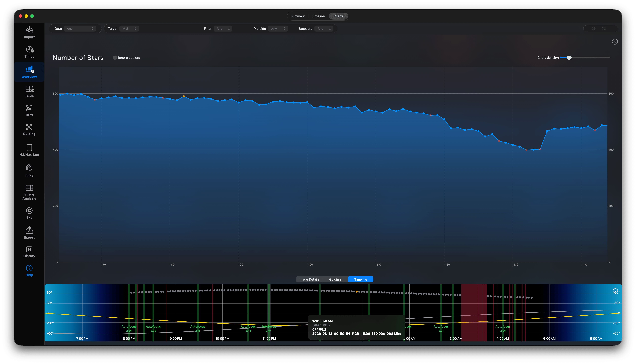Open the Export section
The image size is (636, 364).
point(29,233)
